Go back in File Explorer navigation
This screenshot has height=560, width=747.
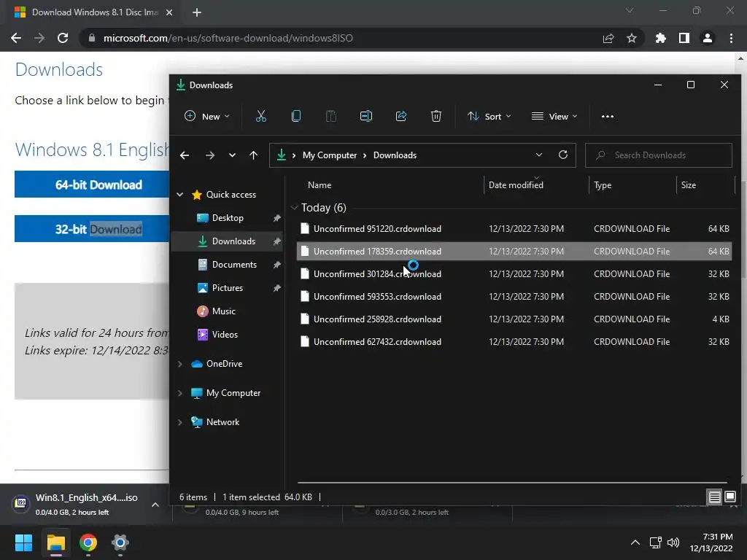pyautogui.click(x=185, y=155)
